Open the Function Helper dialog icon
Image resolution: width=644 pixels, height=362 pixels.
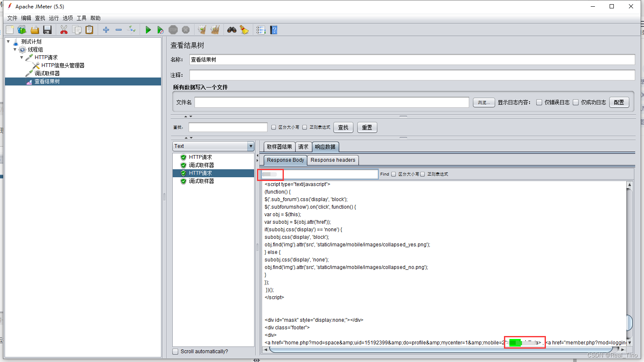(x=261, y=30)
